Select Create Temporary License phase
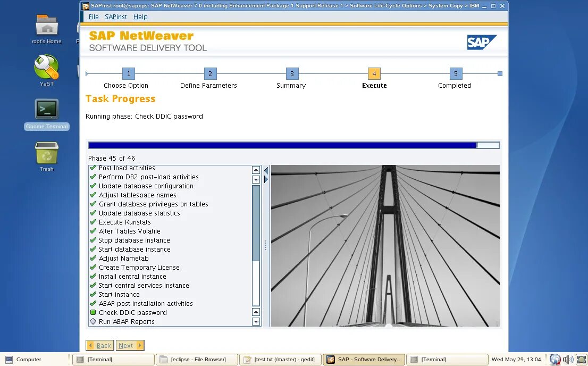The height and width of the screenshot is (366, 588). (139, 267)
